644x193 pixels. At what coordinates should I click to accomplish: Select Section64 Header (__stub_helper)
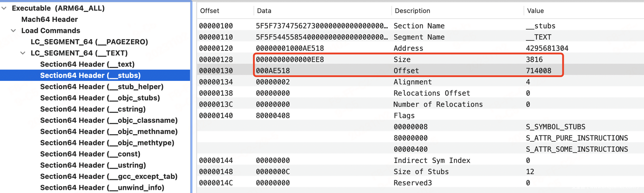pos(102,87)
